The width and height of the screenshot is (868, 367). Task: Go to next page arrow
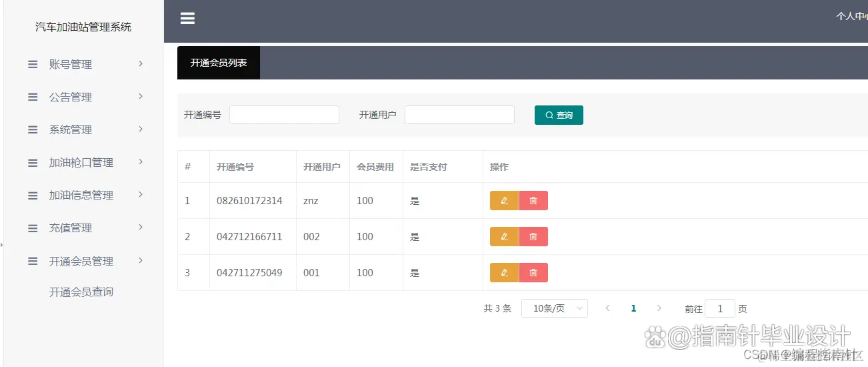(x=659, y=308)
